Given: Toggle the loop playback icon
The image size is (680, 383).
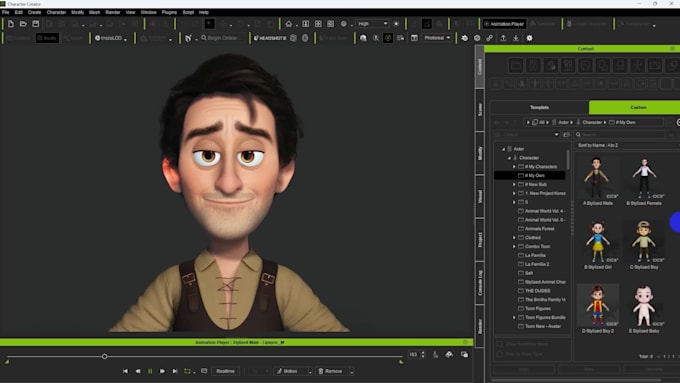Looking at the screenshot, I should [187, 371].
